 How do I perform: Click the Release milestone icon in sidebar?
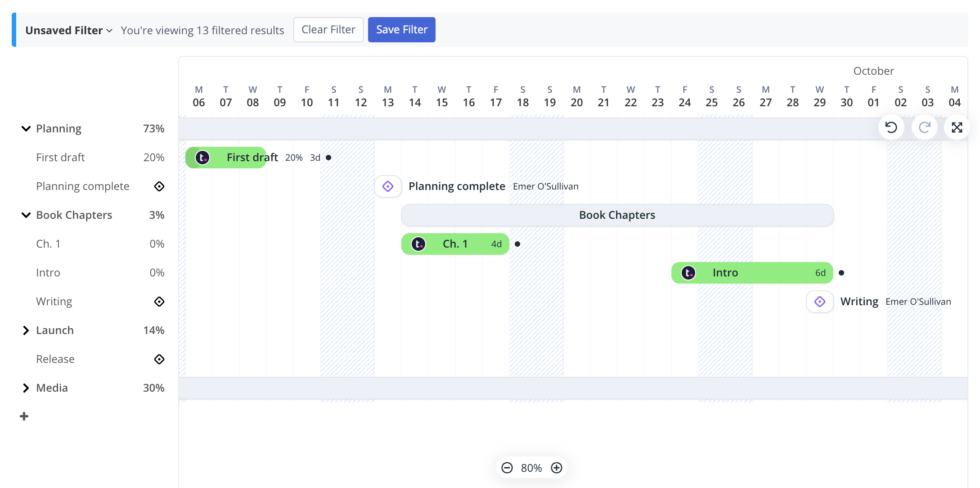159,359
